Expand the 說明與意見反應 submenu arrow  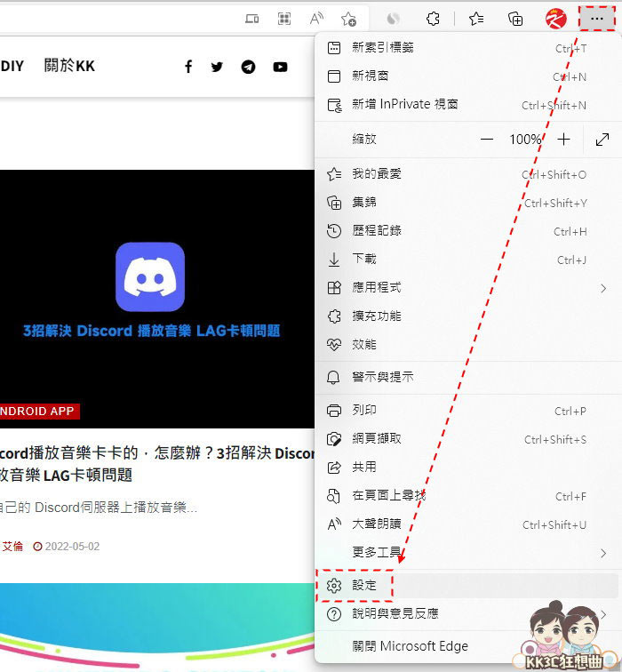tap(603, 614)
